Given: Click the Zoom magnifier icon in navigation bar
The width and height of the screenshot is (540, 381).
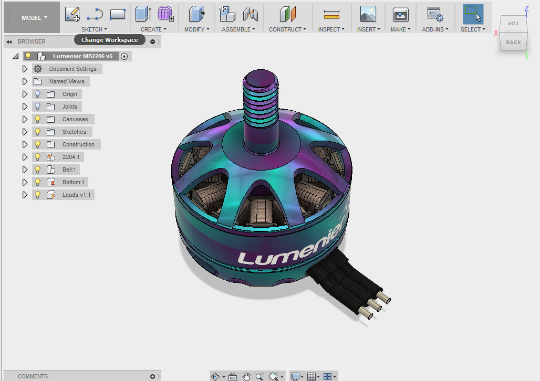Looking at the screenshot, I should pyautogui.click(x=259, y=377).
